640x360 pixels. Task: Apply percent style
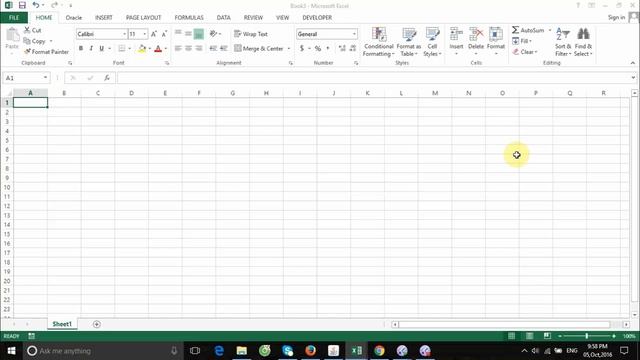coord(318,49)
